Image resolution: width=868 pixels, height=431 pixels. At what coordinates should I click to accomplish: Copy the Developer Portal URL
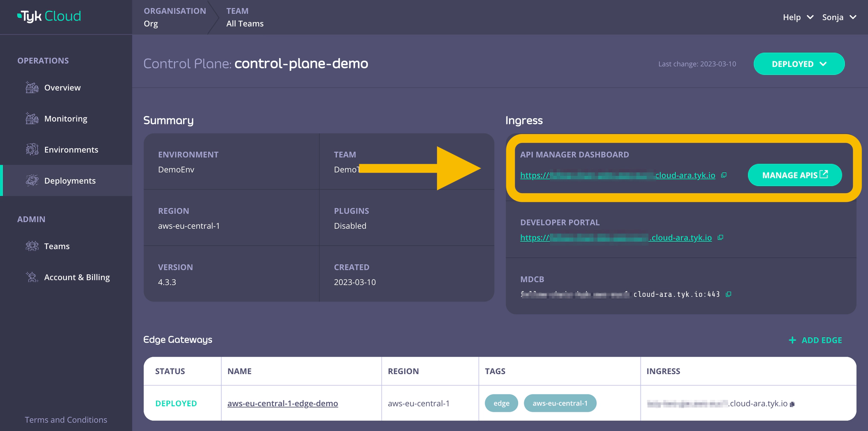click(x=720, y=237)
